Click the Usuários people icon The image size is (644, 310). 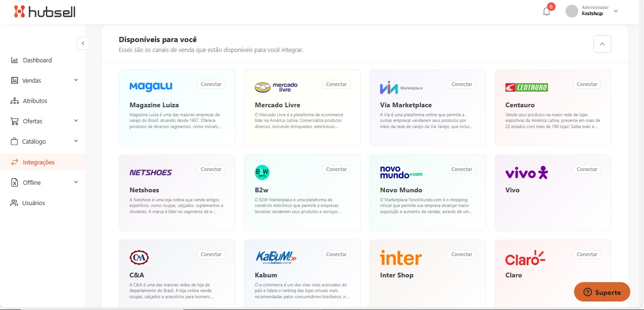point(14,203)
